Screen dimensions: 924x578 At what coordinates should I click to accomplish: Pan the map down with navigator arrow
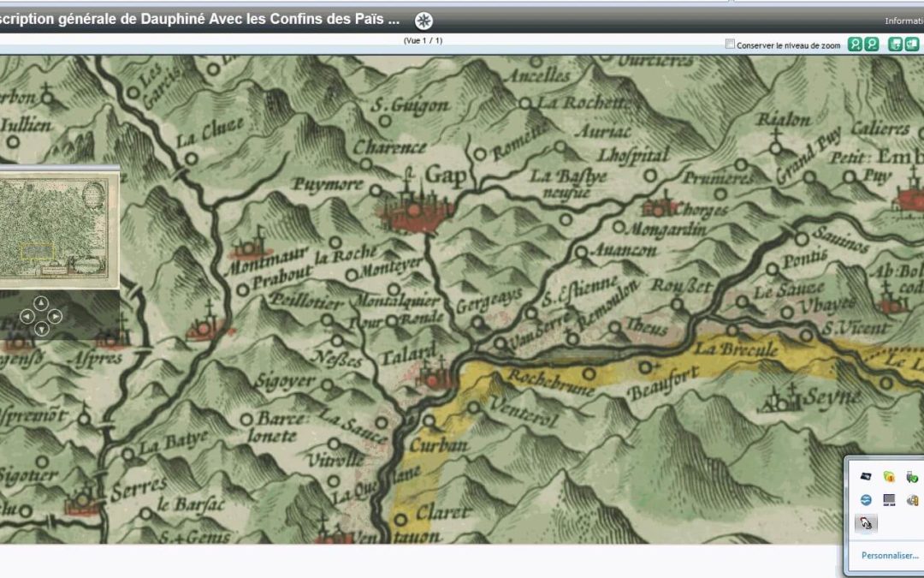click(x=41, y=329)
